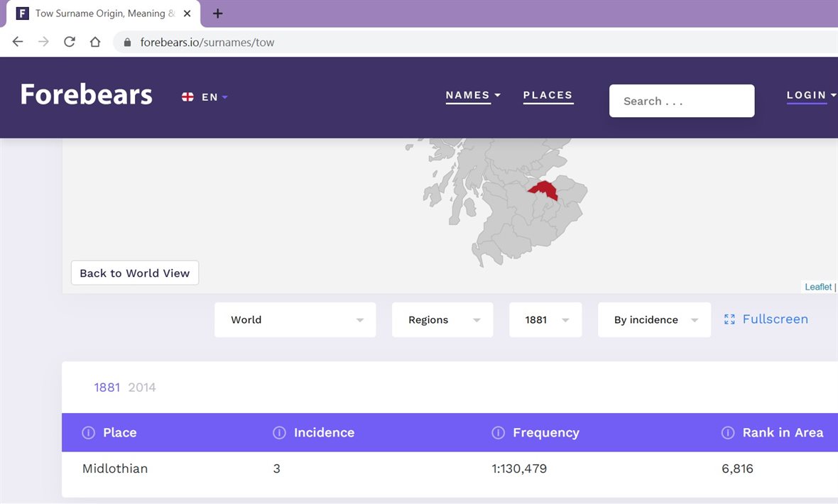This screenshot has width=838, height=504.
Task: Open a new browser tab
Action: click(x=218, y=13)
